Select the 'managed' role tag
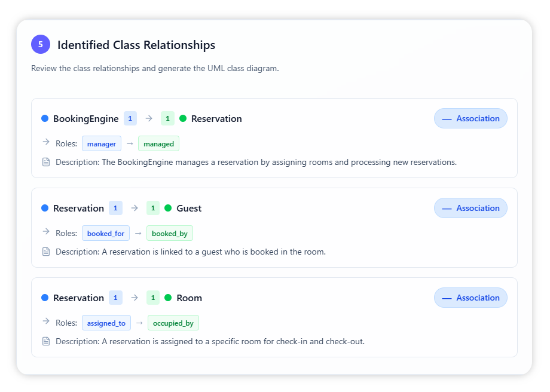Screen dimensions: 550x392 click(x=158, y=144)
